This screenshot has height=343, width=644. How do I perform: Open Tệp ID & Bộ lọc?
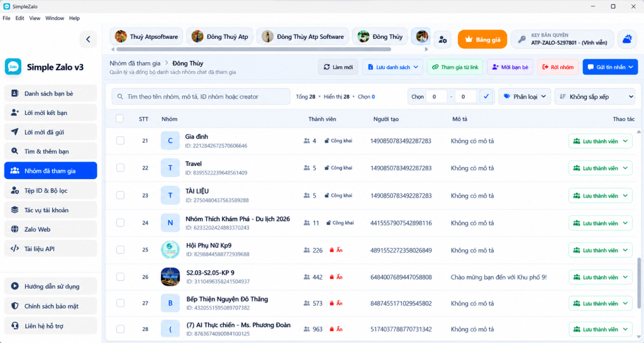coord(50,190)
